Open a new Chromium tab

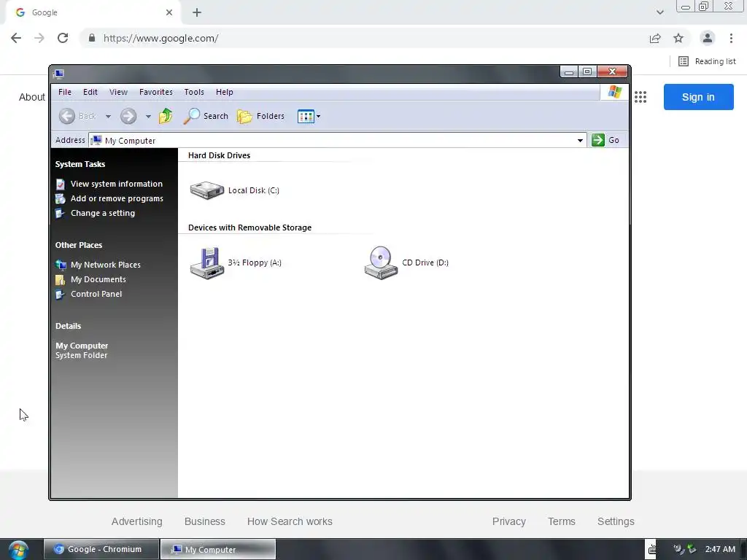point(197,12)
